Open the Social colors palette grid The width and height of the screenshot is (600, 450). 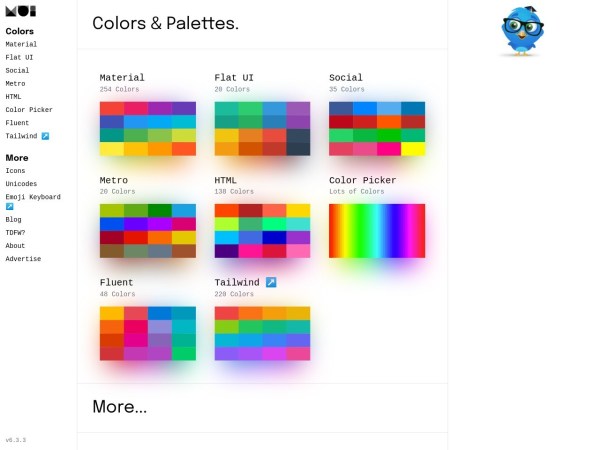click(x=377, y=129)
